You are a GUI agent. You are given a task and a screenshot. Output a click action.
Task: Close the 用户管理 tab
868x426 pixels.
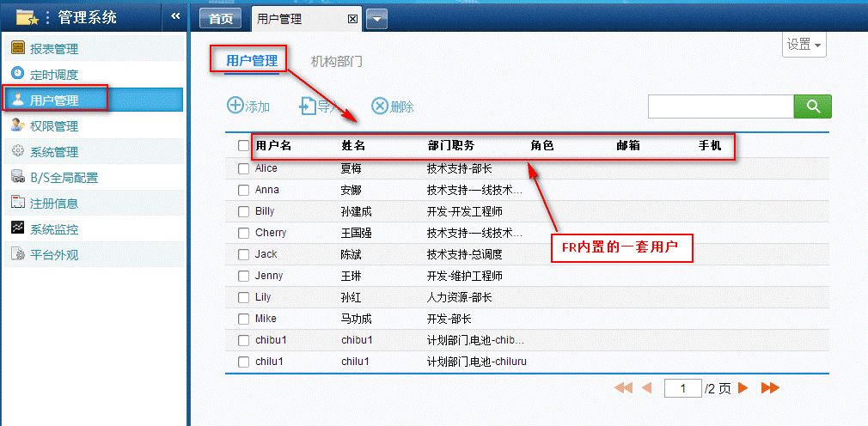coord(352,19)
